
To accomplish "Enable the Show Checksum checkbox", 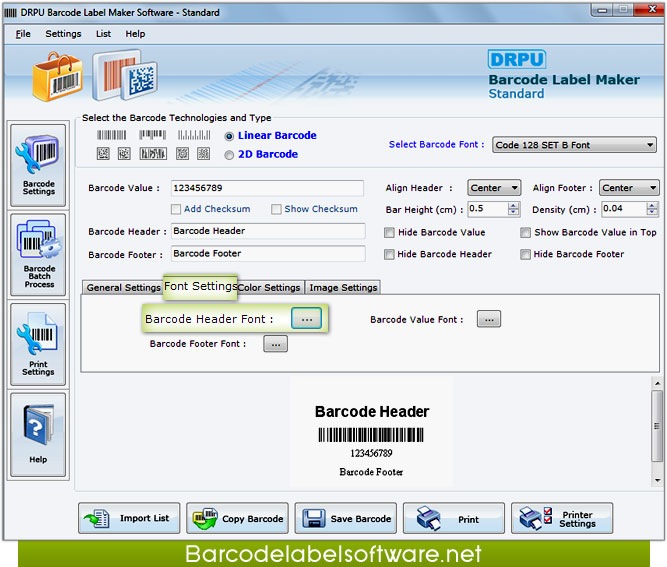I will [276, 209].
